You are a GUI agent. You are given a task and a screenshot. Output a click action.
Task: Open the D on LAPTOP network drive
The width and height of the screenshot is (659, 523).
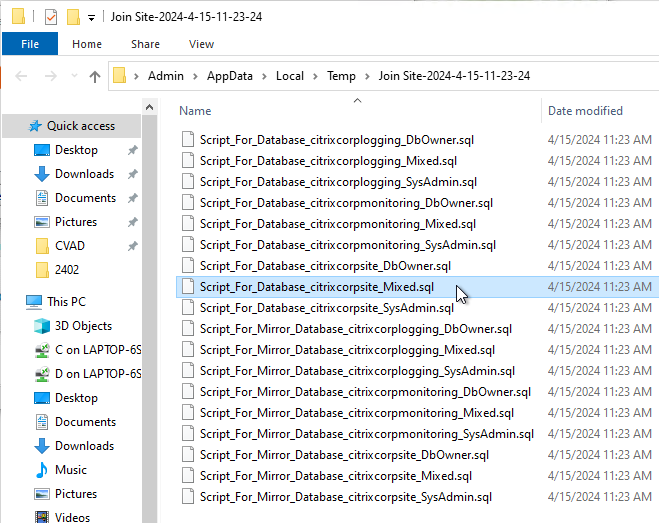pos(98,374)
